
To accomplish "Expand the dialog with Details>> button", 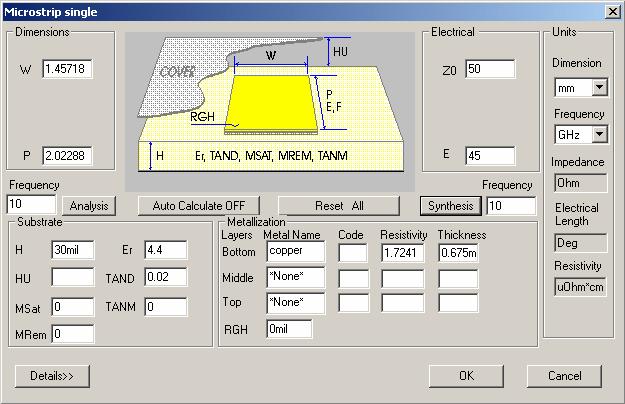I will click(x=52, y=376).
